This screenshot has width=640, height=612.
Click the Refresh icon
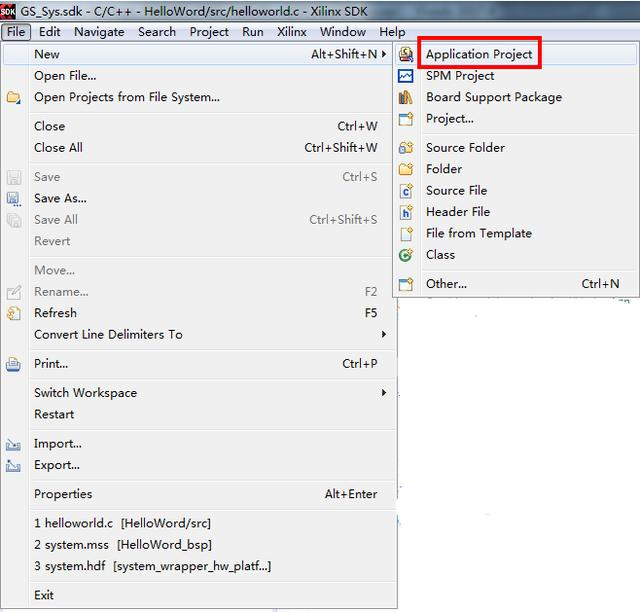point(13,313)
